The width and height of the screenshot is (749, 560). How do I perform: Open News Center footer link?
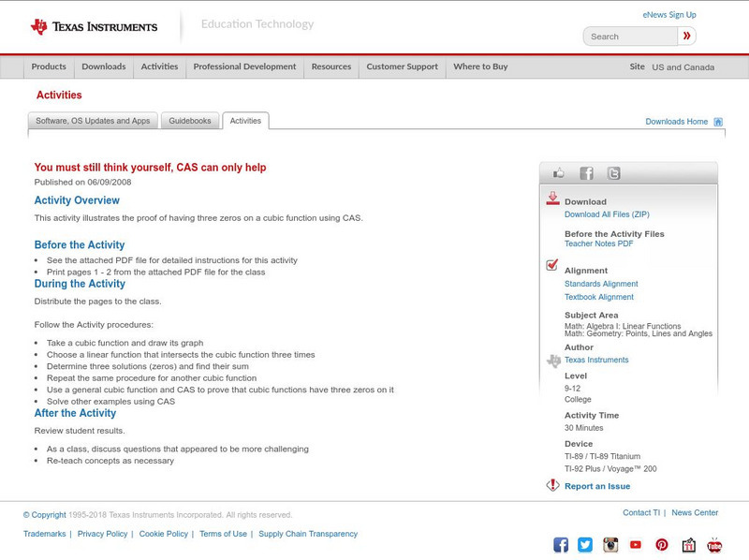coord(695,512)
